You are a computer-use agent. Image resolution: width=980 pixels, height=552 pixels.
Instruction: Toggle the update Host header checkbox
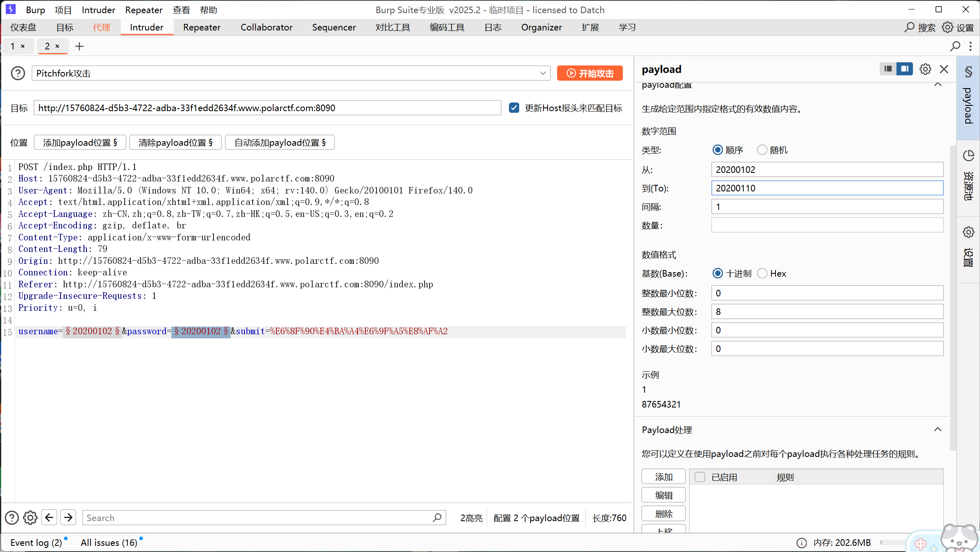tap(514, 108)
